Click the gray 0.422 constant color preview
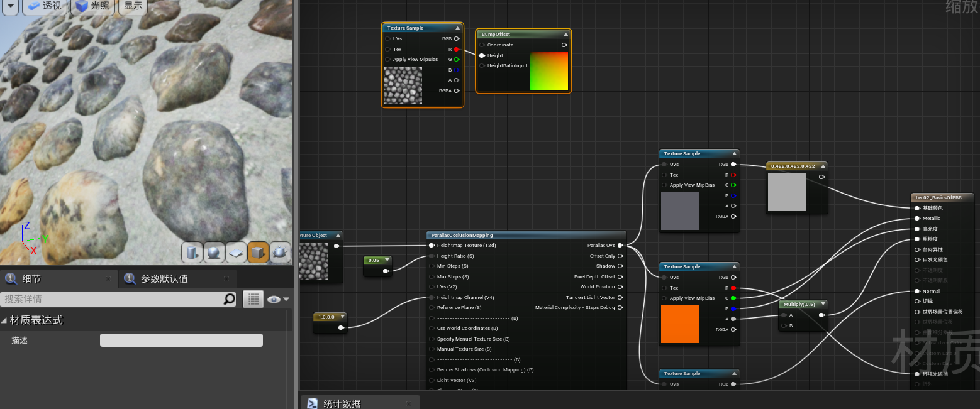The image size is (980, 409). click(x=786, y=192)
